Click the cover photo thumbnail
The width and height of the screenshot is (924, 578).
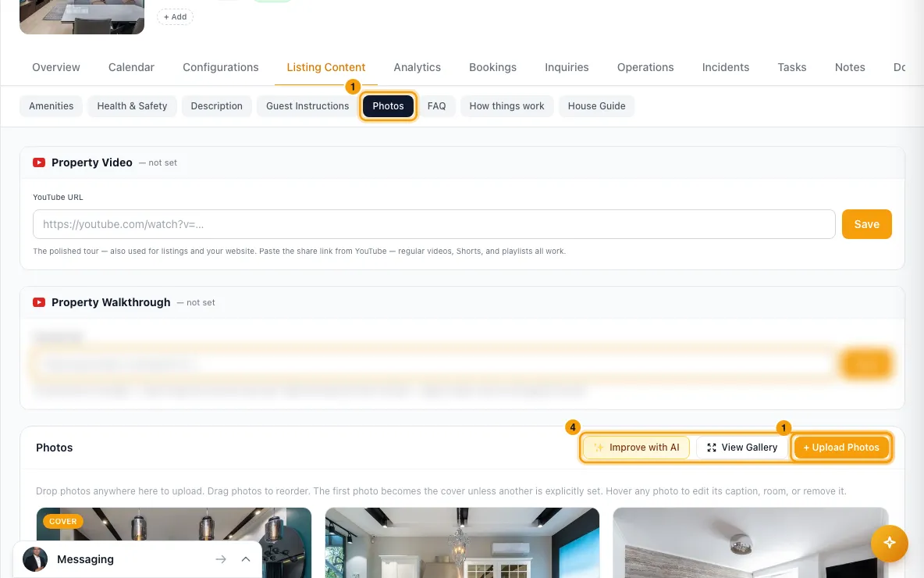pos(174,543)
